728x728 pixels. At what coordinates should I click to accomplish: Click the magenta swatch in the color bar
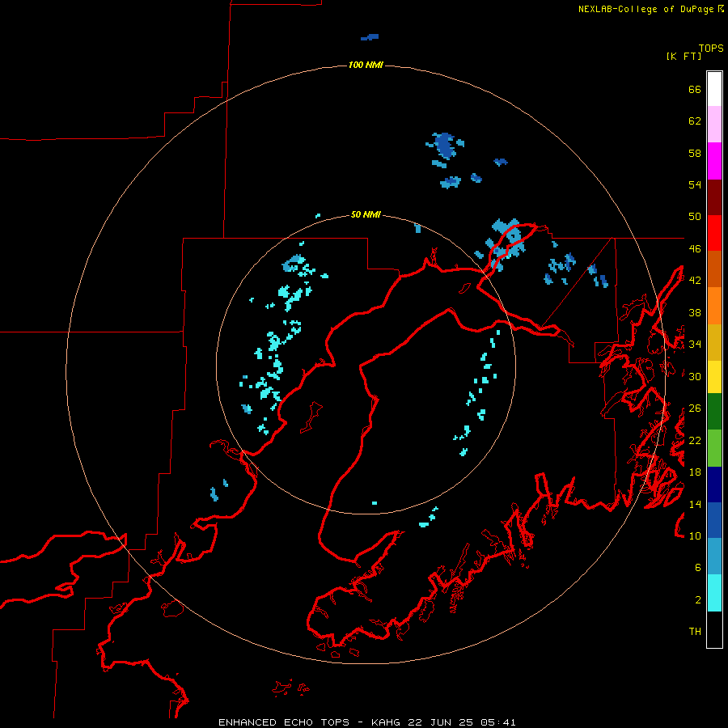(x=714, y=161)
